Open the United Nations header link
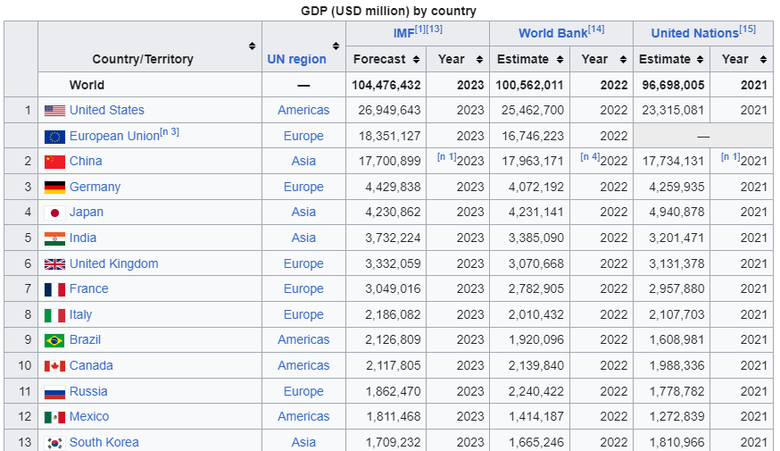Image resolution: width=780 pixels, height=451 pixels. (694, 33)
